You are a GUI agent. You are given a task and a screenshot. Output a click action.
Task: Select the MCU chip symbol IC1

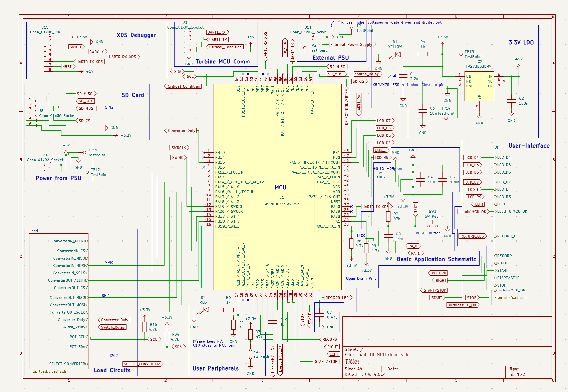277,187
